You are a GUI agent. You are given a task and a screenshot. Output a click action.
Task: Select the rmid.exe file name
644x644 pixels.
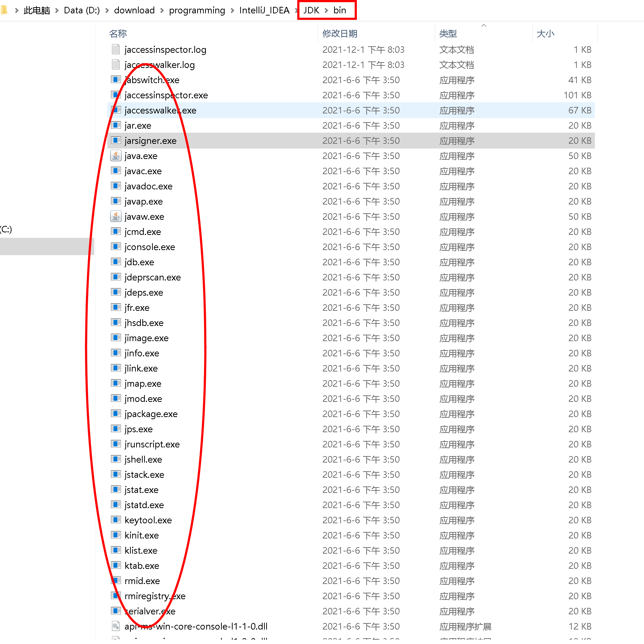(x=142, y=581)
